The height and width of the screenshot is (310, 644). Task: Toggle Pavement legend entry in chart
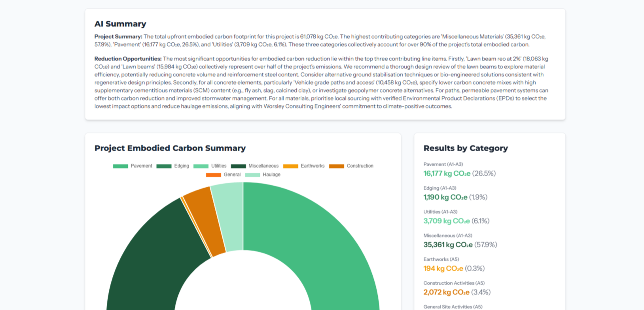[133, 166]
